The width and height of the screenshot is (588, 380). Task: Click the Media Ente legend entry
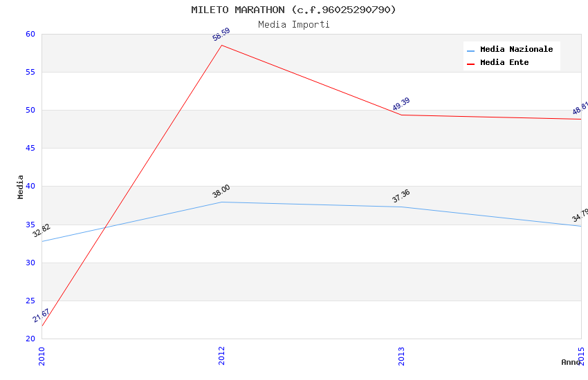point(504,62)
